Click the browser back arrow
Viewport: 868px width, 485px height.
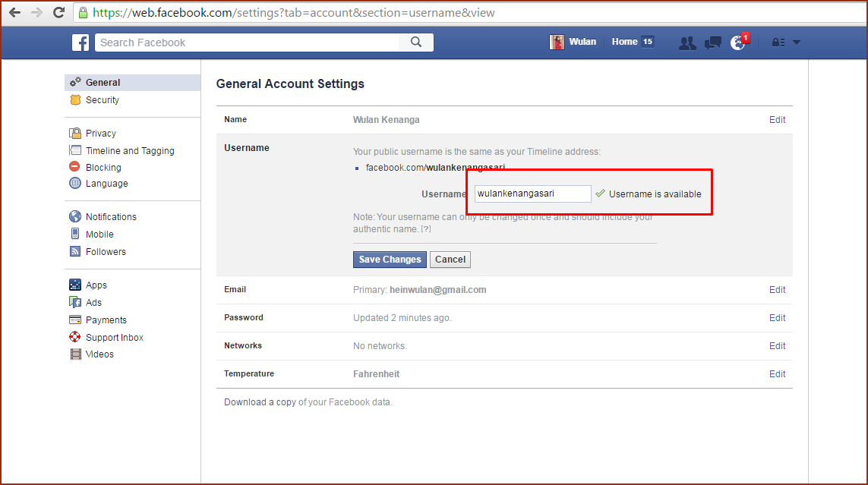(14, 13)
